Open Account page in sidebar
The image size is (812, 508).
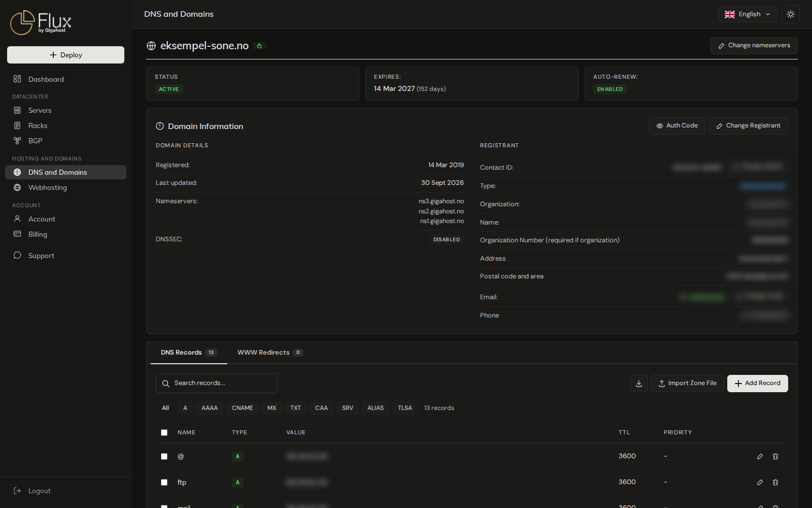pyautogui.click(x=65, y=219)
